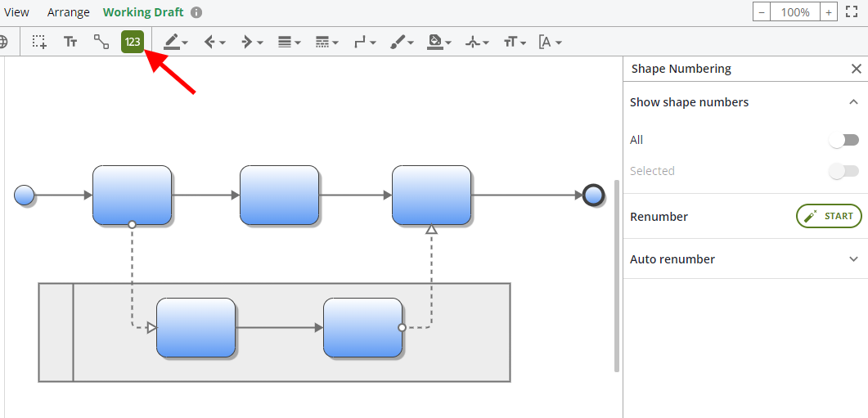Open the View menu
The image size is (868, 418).
tap(16, 12)
